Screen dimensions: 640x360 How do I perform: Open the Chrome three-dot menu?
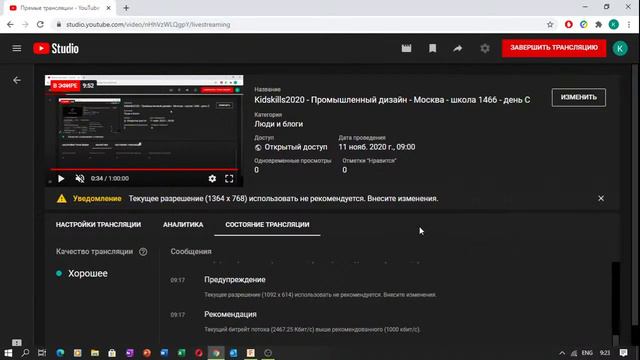click(x=629, y=24)
